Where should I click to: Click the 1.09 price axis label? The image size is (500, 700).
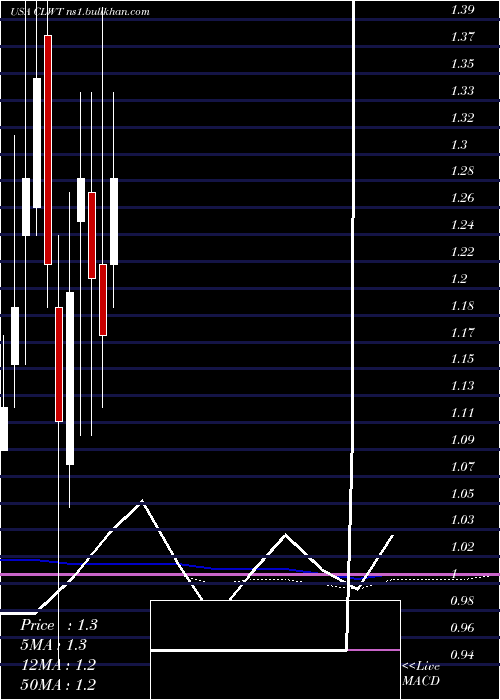click(462, 440)
